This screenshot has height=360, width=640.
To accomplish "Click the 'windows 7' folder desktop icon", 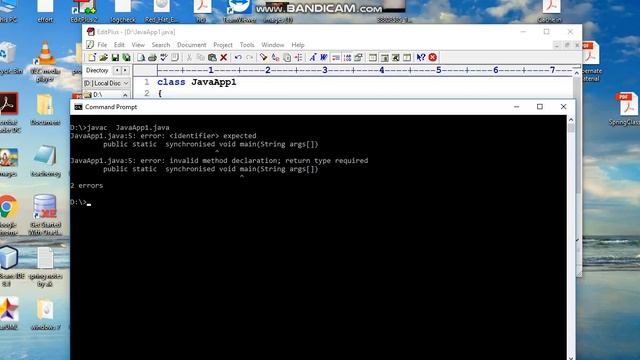I will coord(45,314).
